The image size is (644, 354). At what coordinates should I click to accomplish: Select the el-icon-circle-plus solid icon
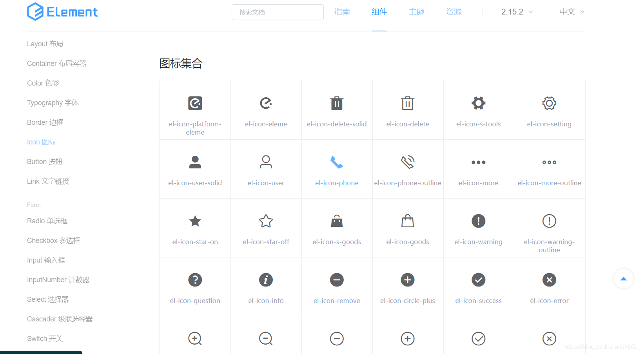(x=408, y=280)
